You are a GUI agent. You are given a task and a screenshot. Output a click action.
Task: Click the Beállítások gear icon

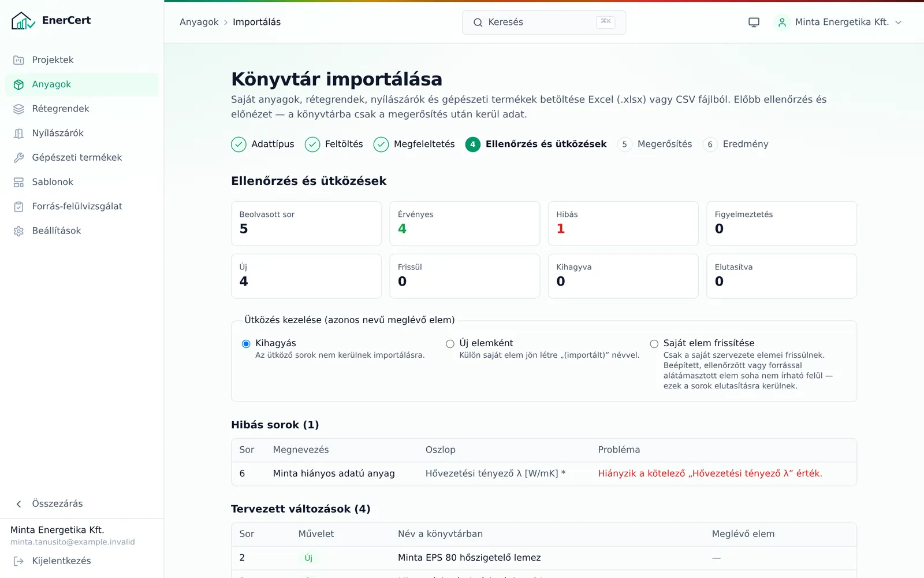[18, 231]
